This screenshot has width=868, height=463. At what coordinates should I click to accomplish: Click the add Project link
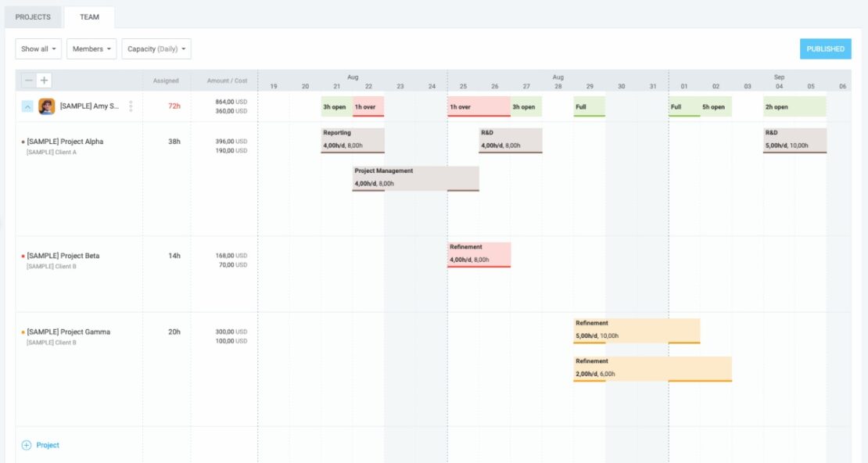coord(48,445)
